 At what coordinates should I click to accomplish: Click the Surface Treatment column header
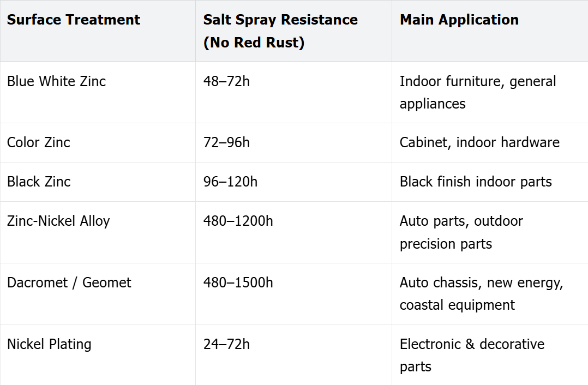pos(74,20)
